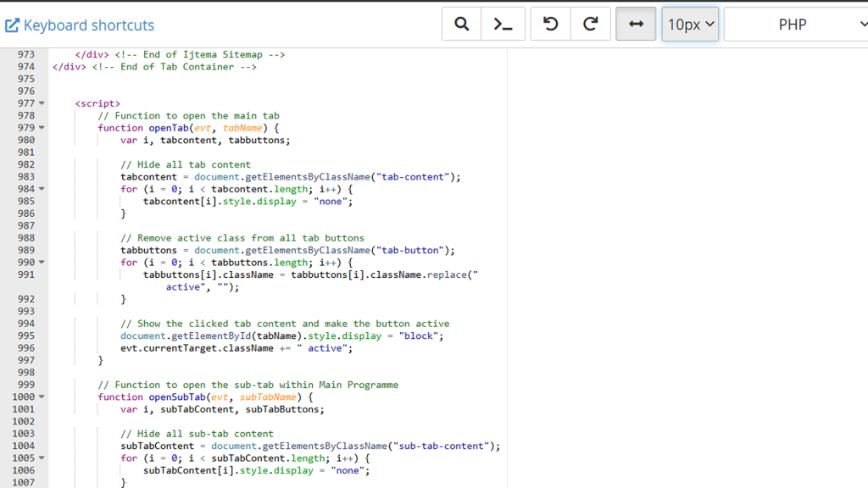This screenshot has height=488, width=868.
Task: Collapse the for loop at line 984
Action: point(42,190)
